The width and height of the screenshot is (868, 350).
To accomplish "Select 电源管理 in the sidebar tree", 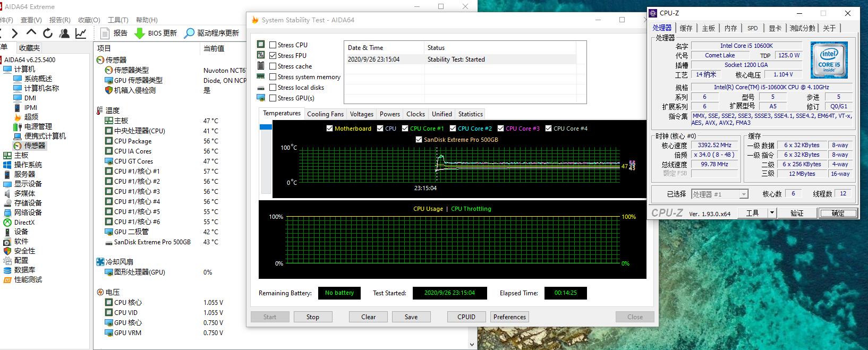I will [x=38, y=126].
